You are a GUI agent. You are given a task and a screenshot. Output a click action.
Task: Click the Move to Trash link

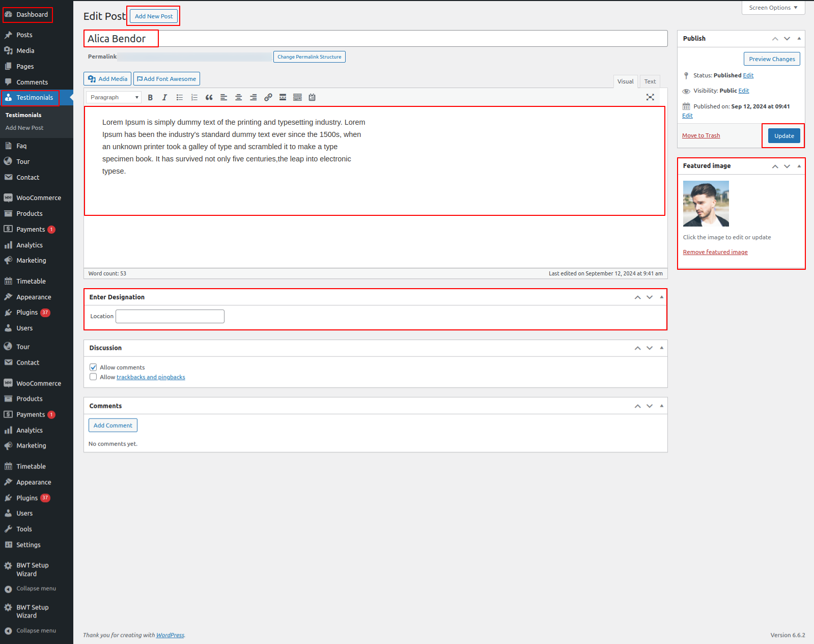pyautogui.click(x=701, y=135)
